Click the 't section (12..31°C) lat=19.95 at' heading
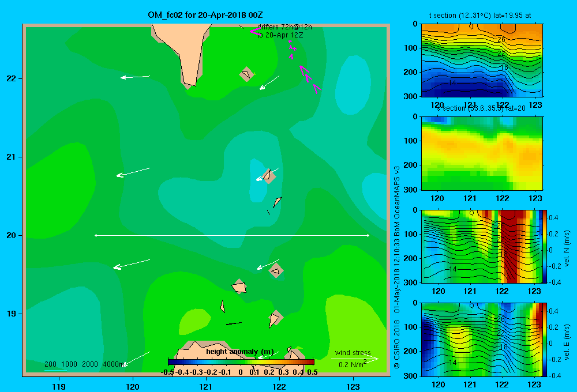This screenshot has width=577, height=392. [x=480, y=16]
